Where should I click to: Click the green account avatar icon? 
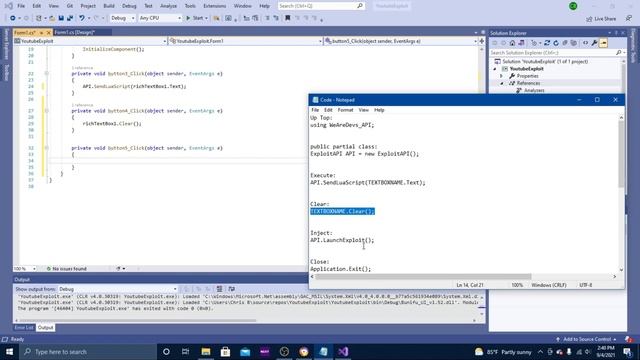click(x=573, y=6)
